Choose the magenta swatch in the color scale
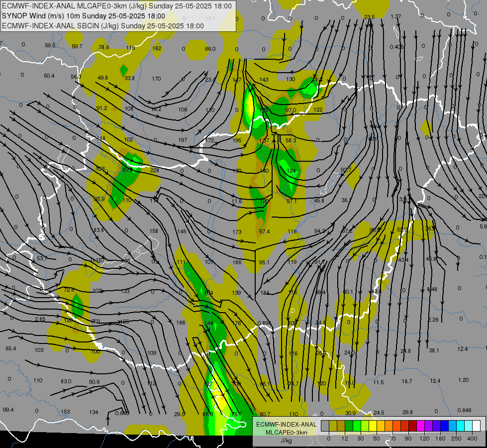This screenshot has width=487, height=448. (420, 426)
